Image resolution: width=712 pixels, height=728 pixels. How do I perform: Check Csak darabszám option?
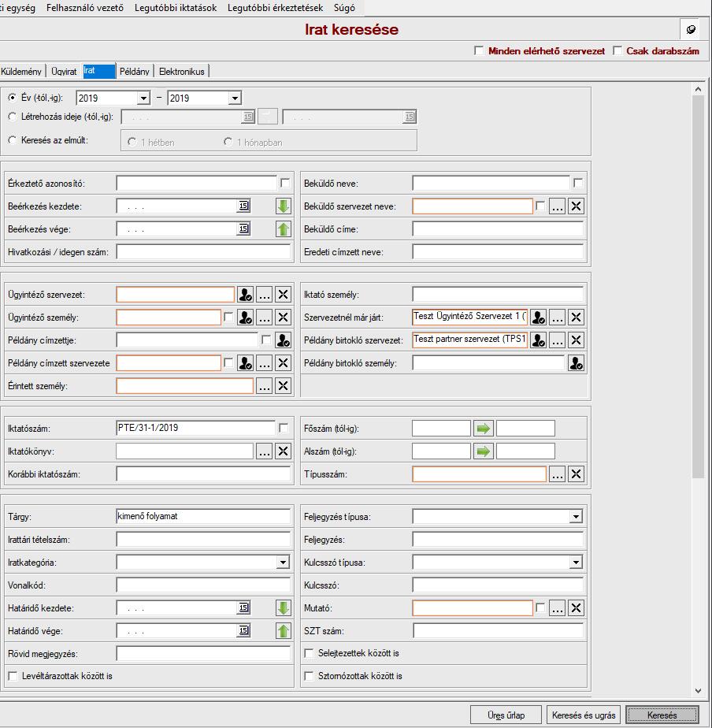coord(617,50)
